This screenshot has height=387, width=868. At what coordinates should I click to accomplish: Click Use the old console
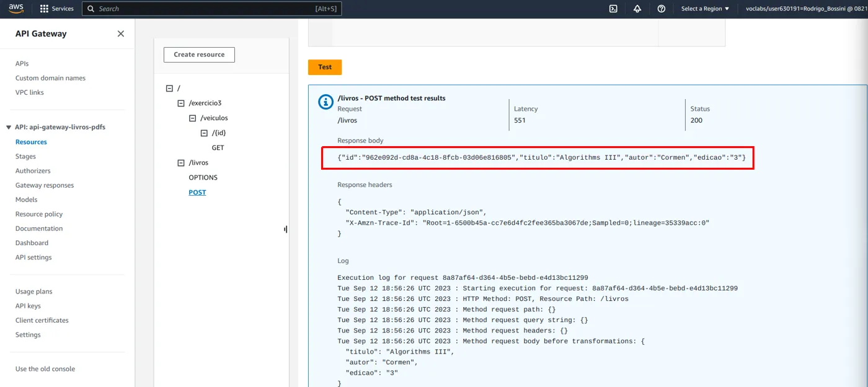(45, 369)
